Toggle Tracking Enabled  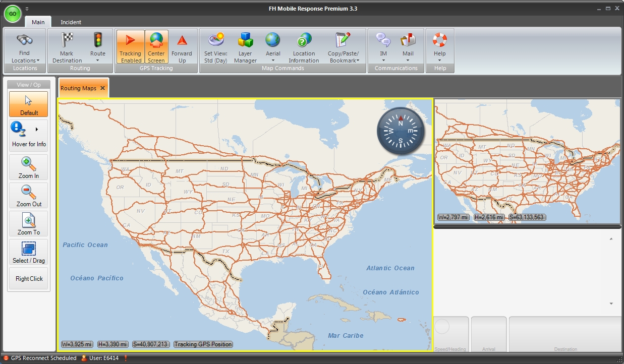[130, 47]
